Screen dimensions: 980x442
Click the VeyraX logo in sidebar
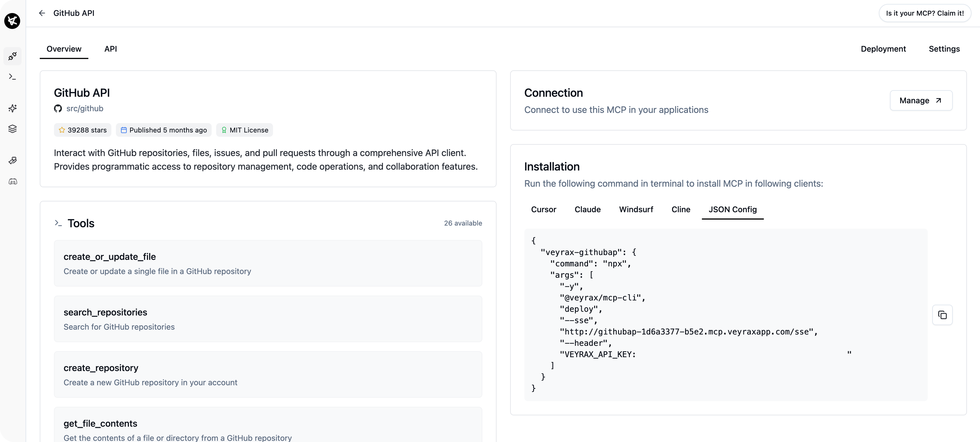(x=12, y=21)
